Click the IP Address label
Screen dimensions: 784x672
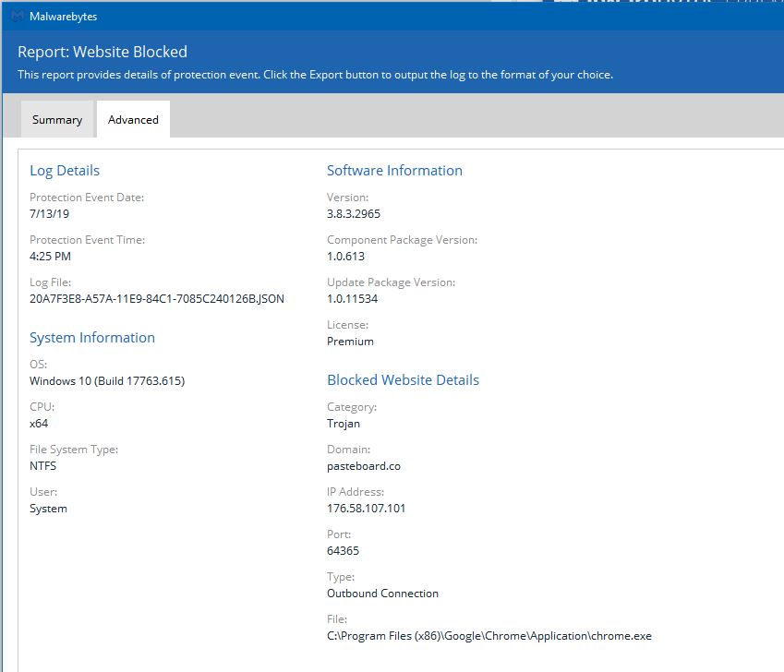(356, 492)
